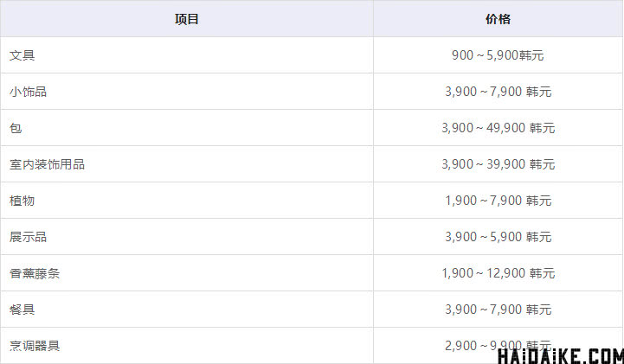Viewport: 624px width, 364px height.
Task: Select the price cell in the 餐具 row
Action: [498, 310]
